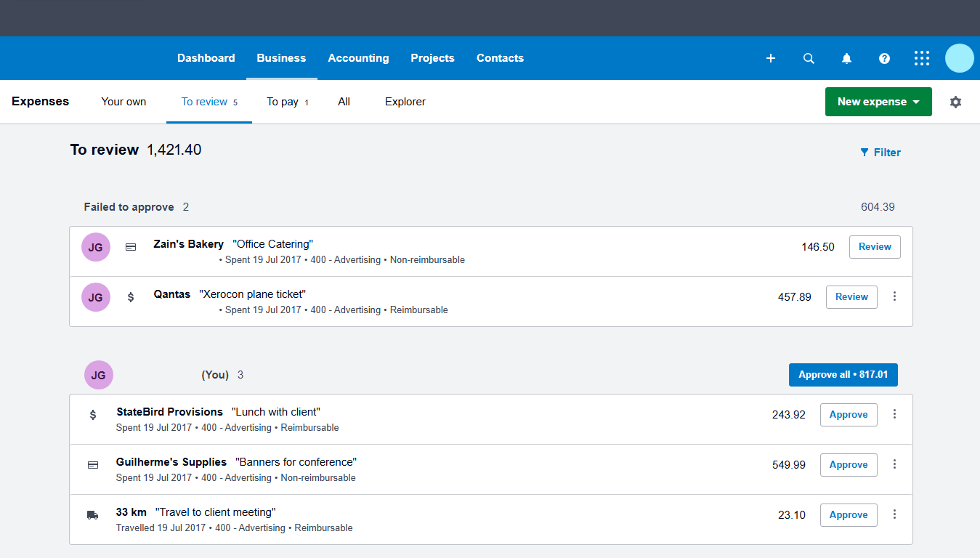Image resolution: width=980 pixels, height=558 pixels.
Task: Open the notifications bell
Action: coord(846,58)
